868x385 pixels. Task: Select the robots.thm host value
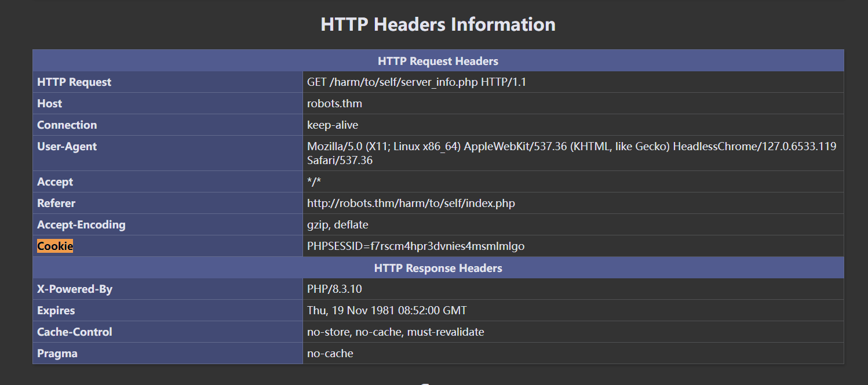click(334, 104)
